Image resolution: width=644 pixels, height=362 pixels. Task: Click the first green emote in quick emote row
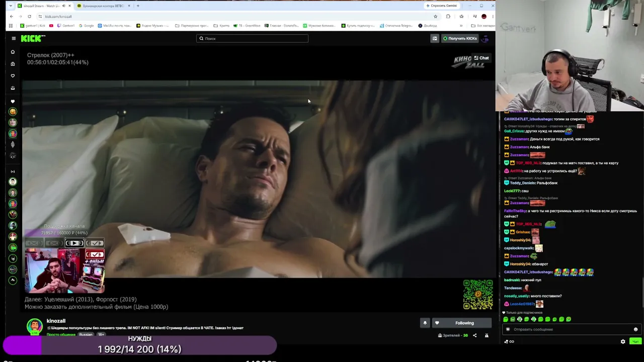[x=506, y=319]
